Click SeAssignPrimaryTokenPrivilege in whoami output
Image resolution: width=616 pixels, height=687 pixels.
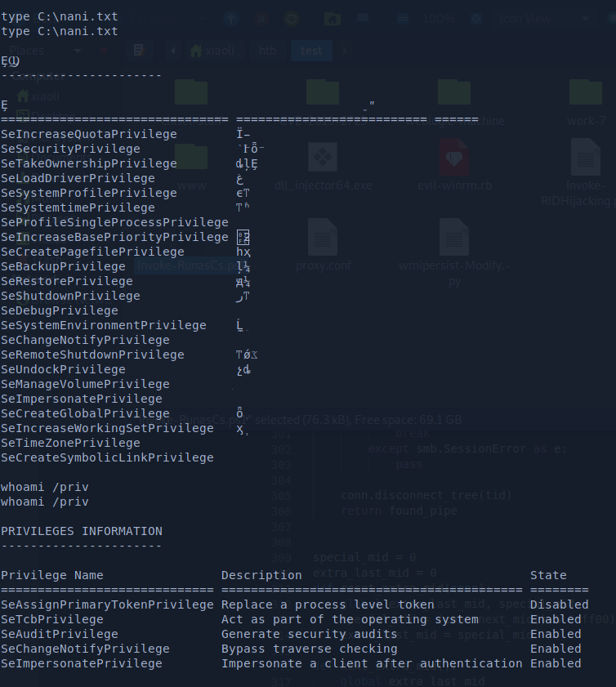pos(107,604)
